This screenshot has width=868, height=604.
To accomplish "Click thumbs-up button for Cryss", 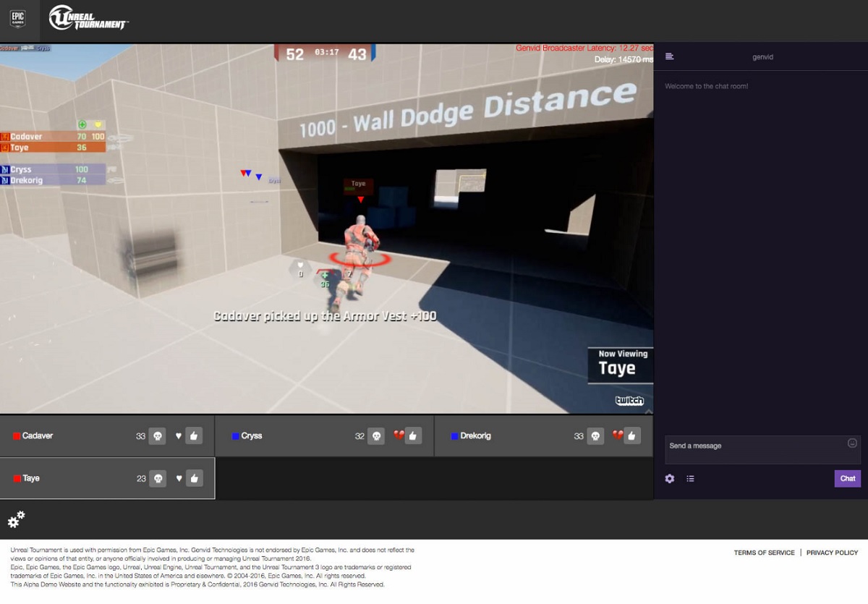I will tap(413, 436).
